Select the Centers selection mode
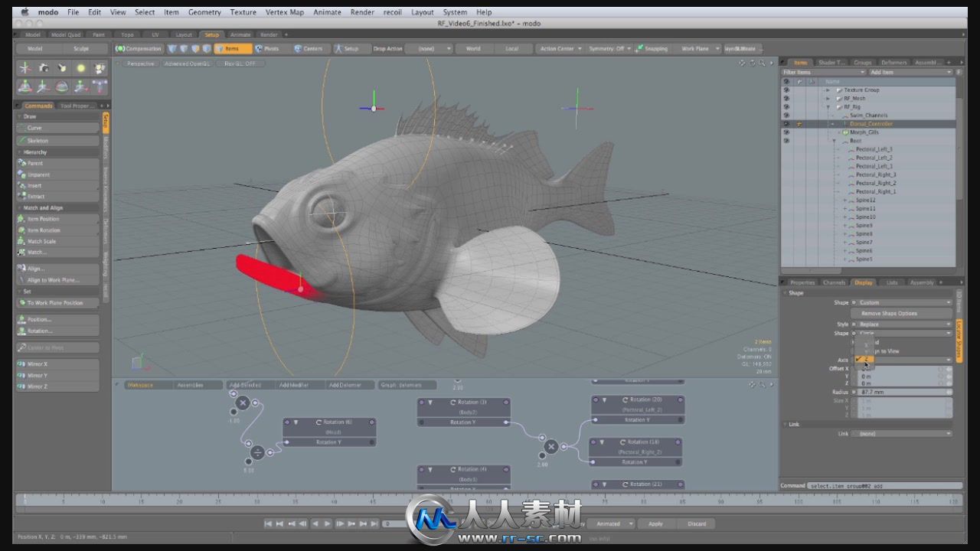This screenshot has width=980, height=551. 309,48
